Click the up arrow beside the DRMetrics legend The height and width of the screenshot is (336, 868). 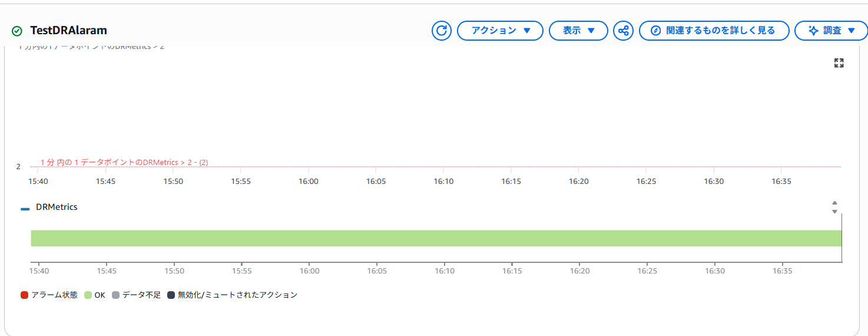coord(834,203)
